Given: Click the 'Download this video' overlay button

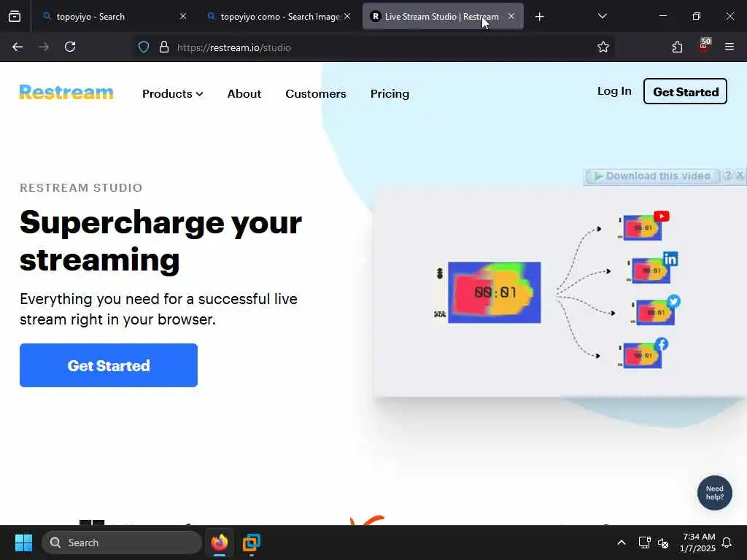Looking at the screenshot, I should 651,176.
